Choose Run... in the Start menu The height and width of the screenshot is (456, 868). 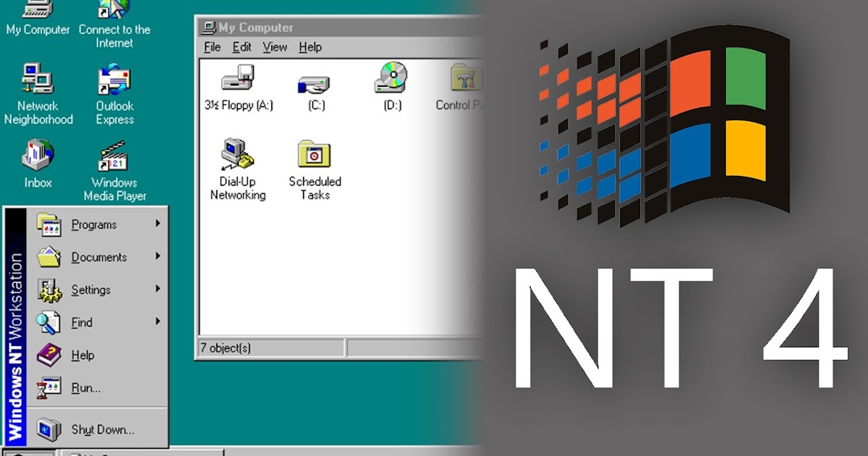coord(97,387)
